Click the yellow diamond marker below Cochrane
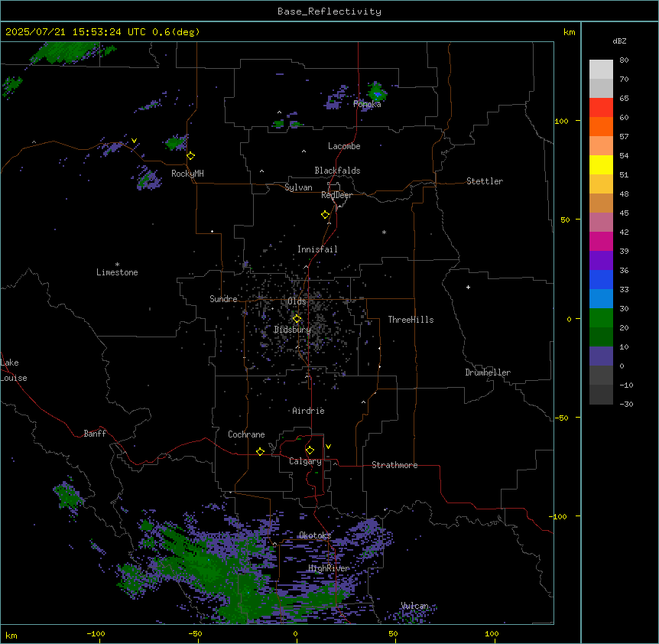 [260, 451]
